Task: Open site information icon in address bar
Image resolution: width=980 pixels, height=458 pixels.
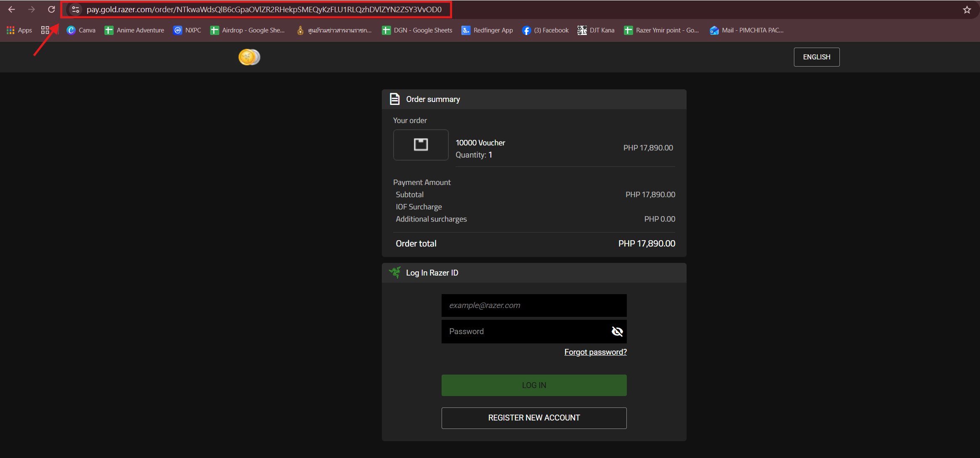Action: (76, 9)
